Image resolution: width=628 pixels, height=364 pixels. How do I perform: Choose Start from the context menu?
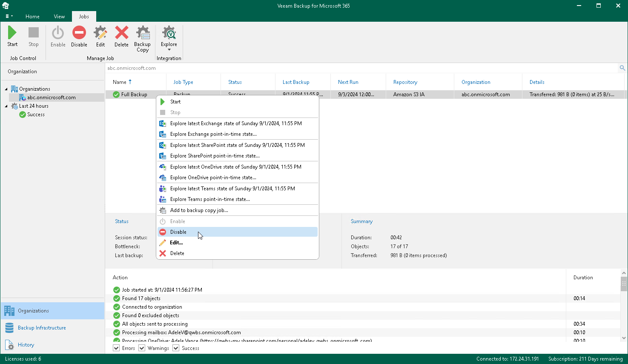pos(238,102)
